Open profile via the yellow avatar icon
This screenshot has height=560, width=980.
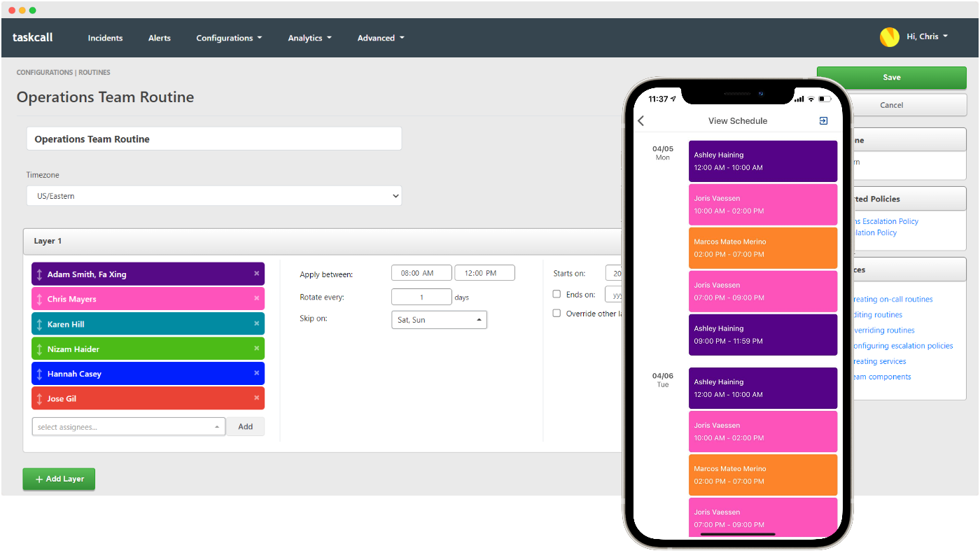pyautogui.click(x=889, y=36)
